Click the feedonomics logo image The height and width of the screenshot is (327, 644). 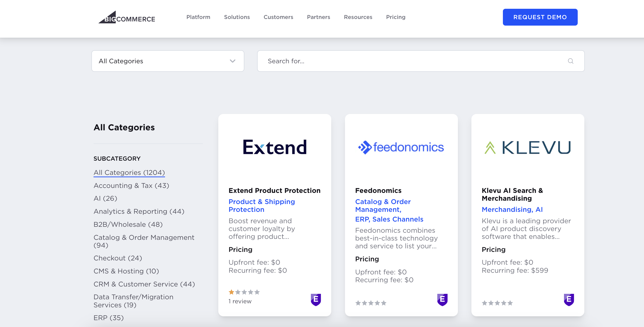[401, 147]
